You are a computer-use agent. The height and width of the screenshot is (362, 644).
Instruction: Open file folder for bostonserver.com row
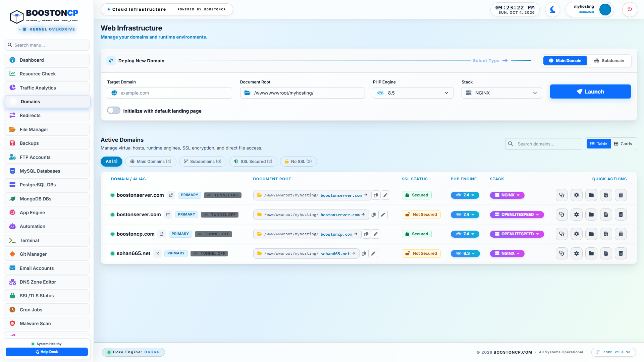(x=591, y=215)
